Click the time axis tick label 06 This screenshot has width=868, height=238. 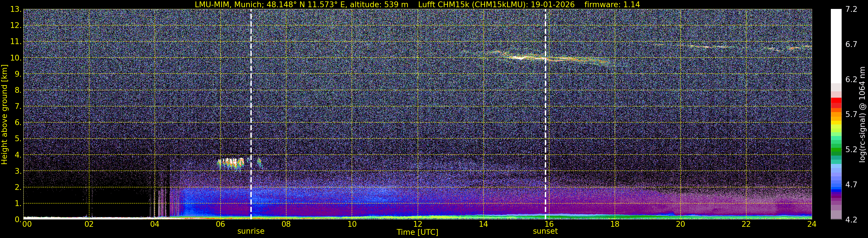[220, 224]
